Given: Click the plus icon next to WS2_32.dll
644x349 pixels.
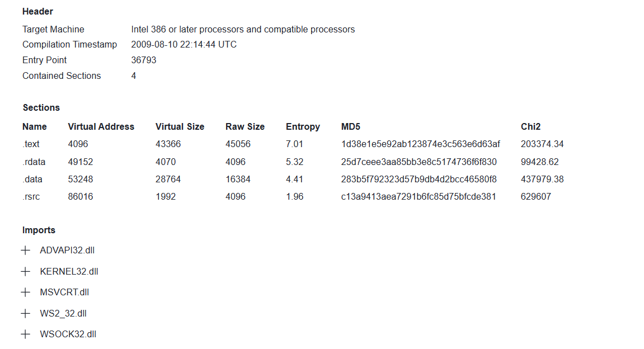Looking at the screenshot, I should pyautogui.click(x=25, y=314).
